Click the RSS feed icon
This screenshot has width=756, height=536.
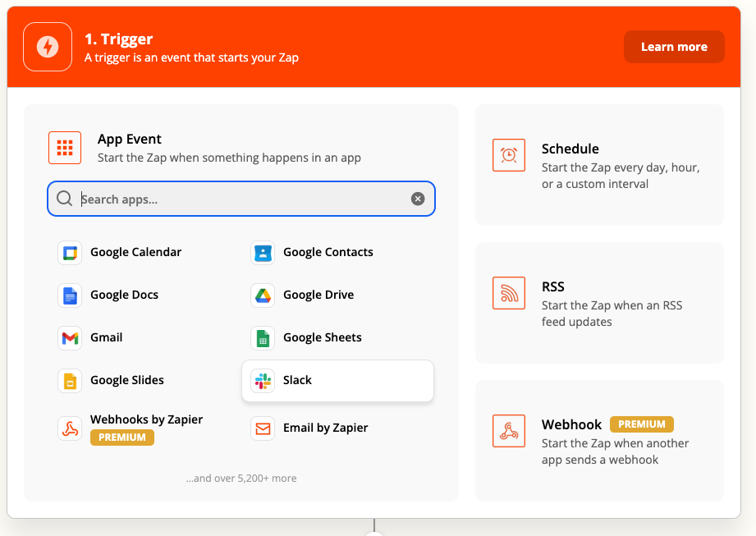point(509,293)
